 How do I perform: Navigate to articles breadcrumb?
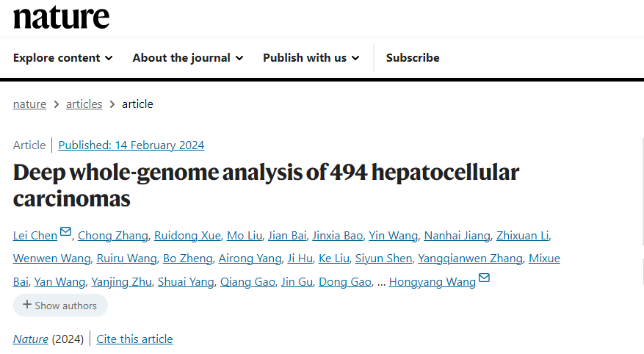(x=84, y=104)
